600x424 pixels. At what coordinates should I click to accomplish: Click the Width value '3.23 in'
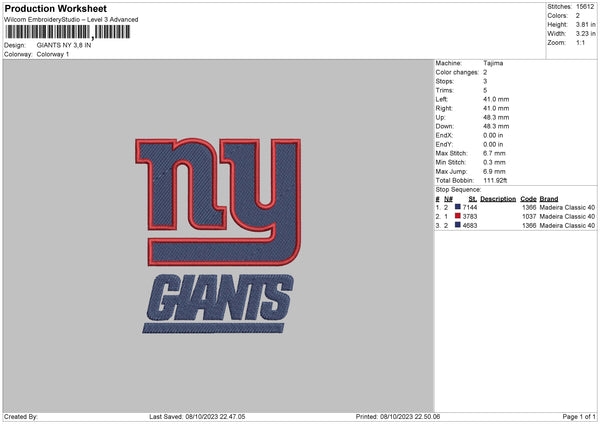[586, 34]
